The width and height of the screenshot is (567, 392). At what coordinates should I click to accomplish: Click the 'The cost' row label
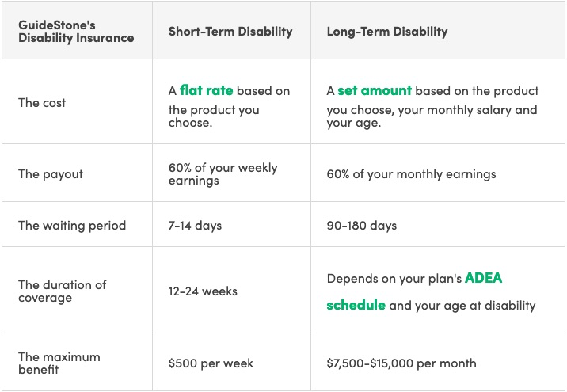pos(42,103)
